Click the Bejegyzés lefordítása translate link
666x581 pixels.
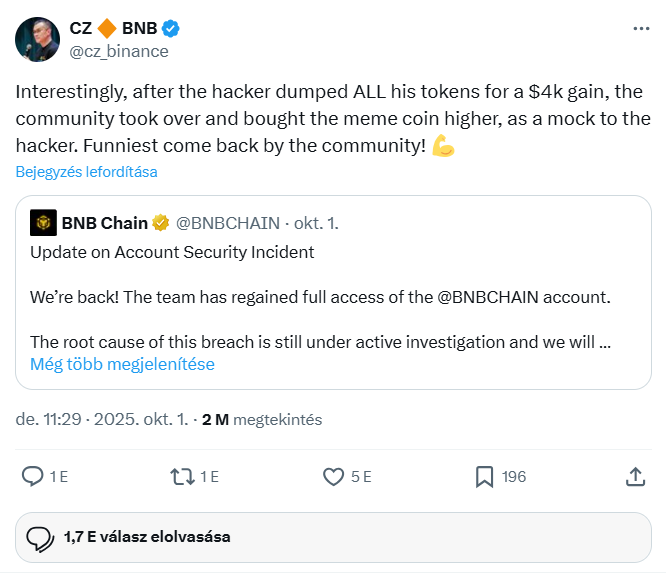pyautogui.click(x=86, y=172)
